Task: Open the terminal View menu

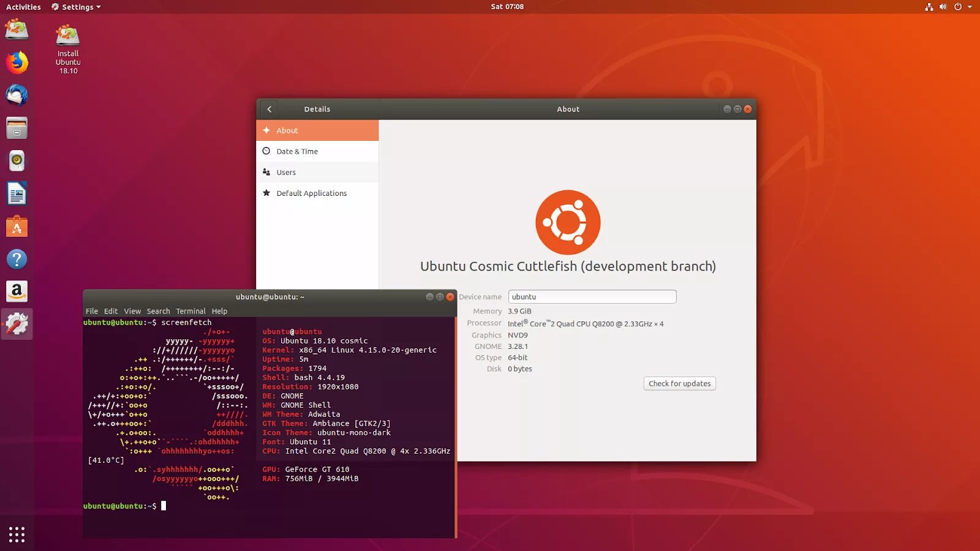Action: click(x=132, y=311)
